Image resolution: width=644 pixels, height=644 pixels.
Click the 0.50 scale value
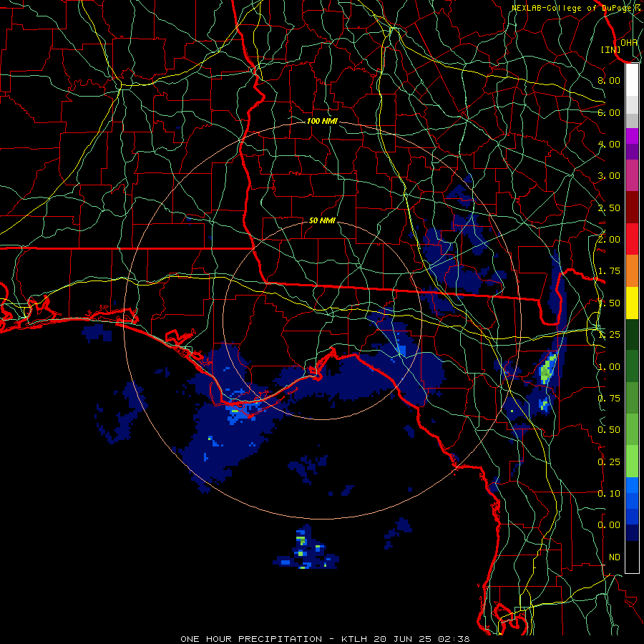coord(609,430)
